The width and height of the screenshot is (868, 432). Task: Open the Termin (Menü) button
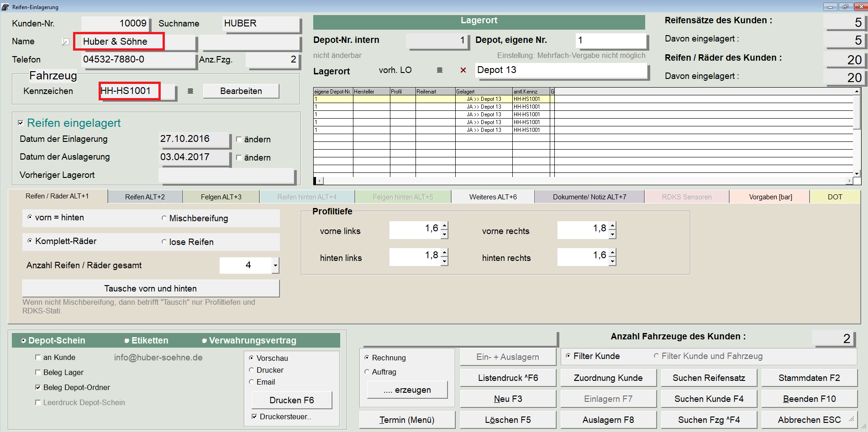click(407, 420)
